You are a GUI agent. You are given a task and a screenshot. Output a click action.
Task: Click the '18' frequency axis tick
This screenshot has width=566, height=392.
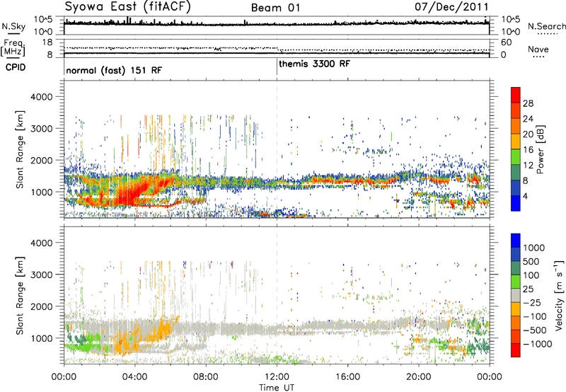coord(47,42)
